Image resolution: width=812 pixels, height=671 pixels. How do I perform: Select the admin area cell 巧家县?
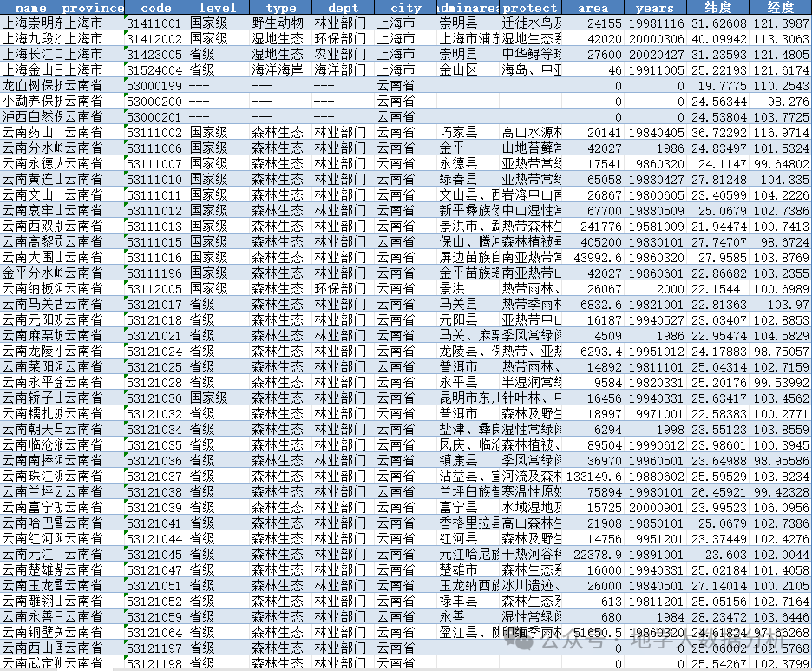click(468, 133)
